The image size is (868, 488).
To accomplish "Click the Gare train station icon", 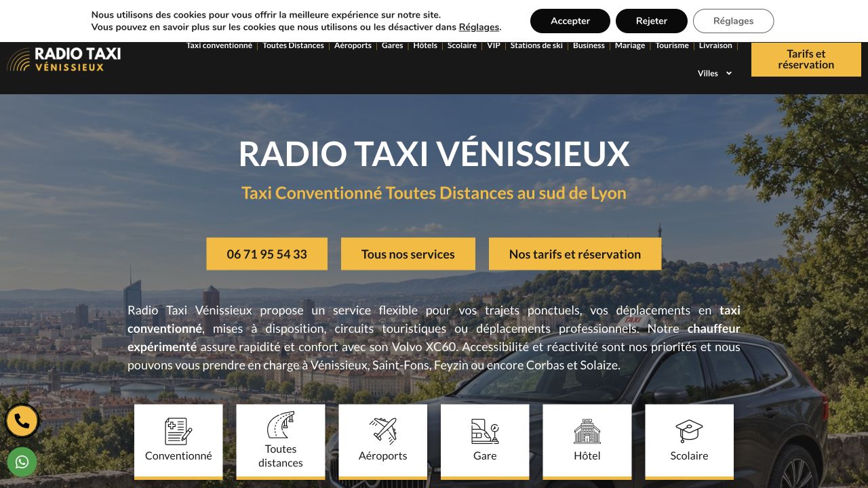I will pos(485,431).
